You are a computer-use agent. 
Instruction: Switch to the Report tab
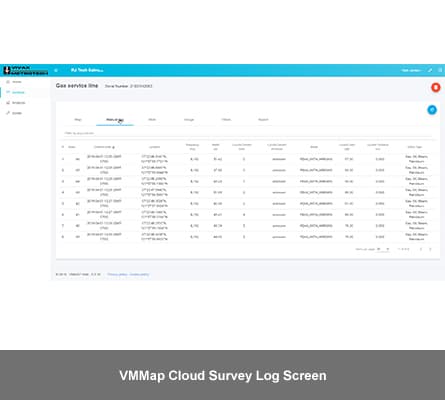coord(263,120)
